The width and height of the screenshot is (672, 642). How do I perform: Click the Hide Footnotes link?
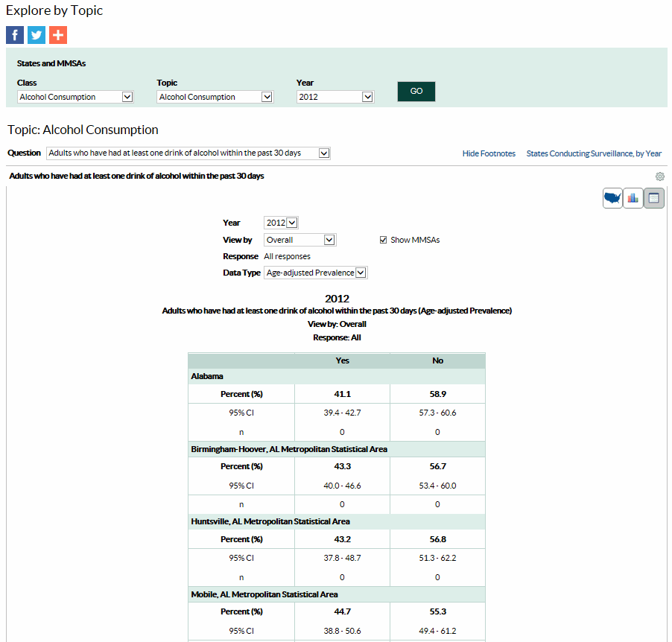[488, 153]
